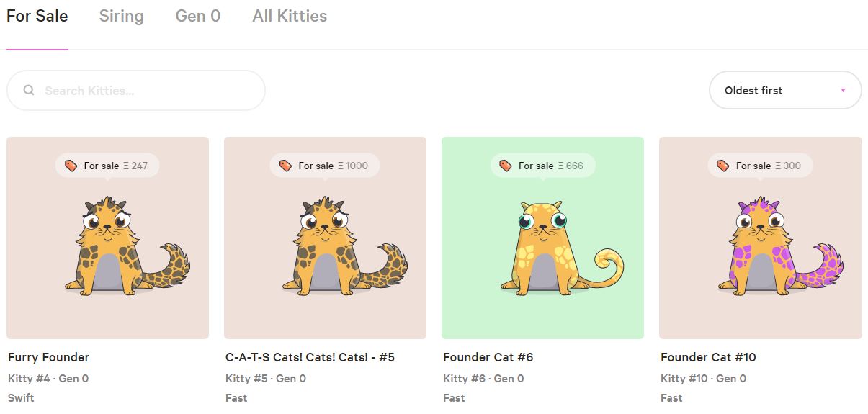This screenshot has width=868, height=414.
Task: Switch to the Gen 0 tab
Action: pos(197,16)
